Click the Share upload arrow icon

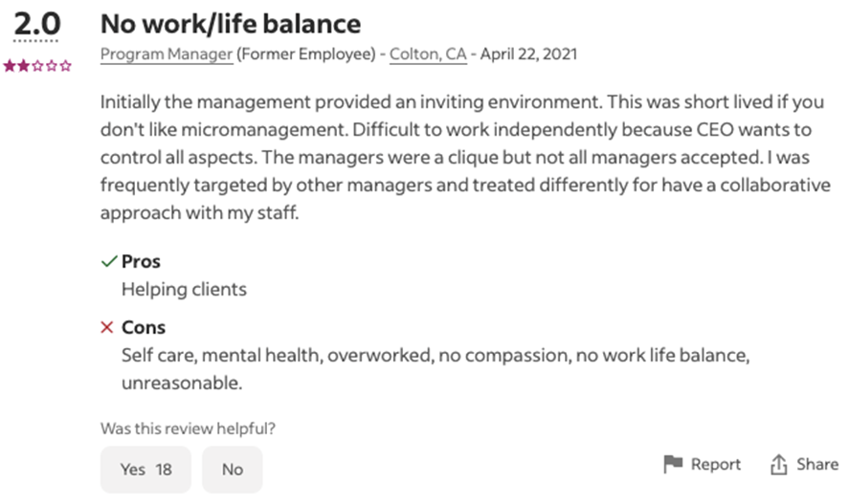[778, 465]
